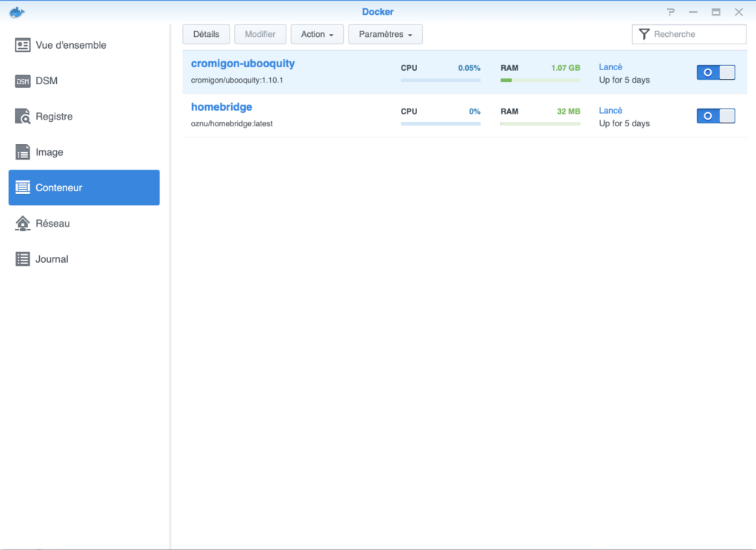This screenshot has width=756, height=550.
Task: Click the homebridge RAM usage bar
Action: 540,124
